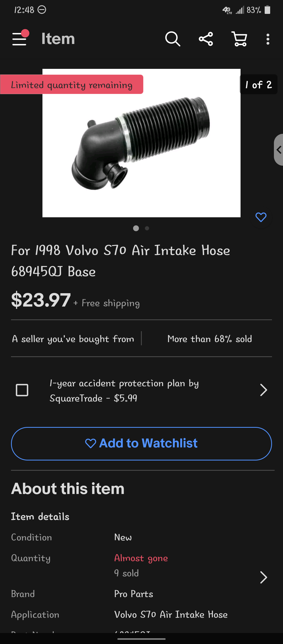Open the three-dot overflow menu

point(268,39)
